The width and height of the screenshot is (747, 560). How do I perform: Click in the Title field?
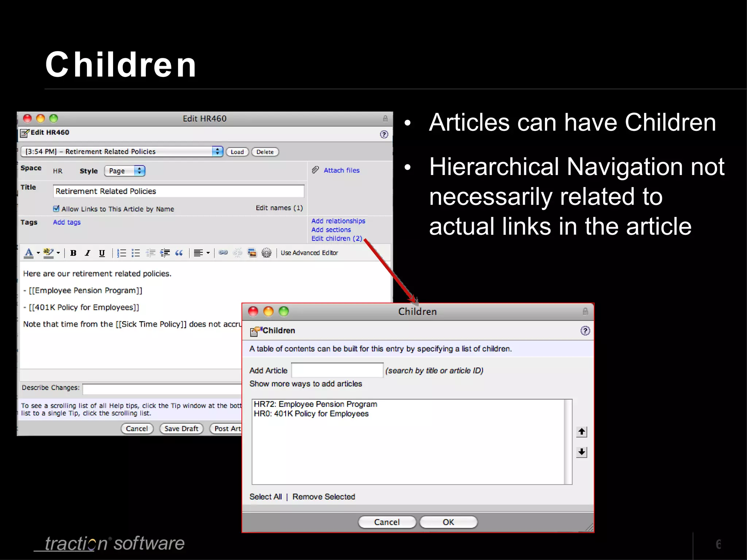179,191
